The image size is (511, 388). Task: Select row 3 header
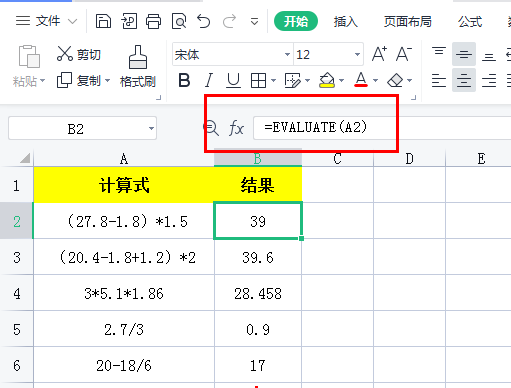[17, 257]
